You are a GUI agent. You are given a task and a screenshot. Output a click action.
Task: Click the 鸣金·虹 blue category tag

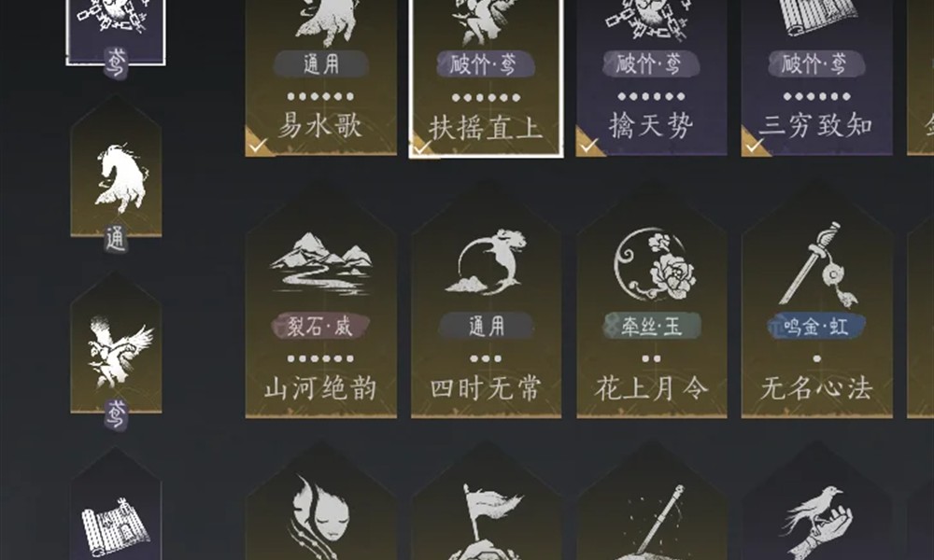[x=816, y=326]
